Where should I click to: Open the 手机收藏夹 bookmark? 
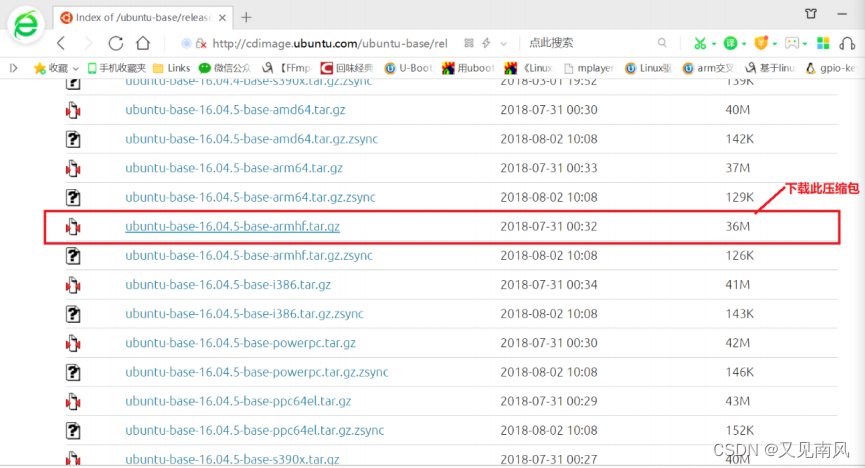(116, 68)
